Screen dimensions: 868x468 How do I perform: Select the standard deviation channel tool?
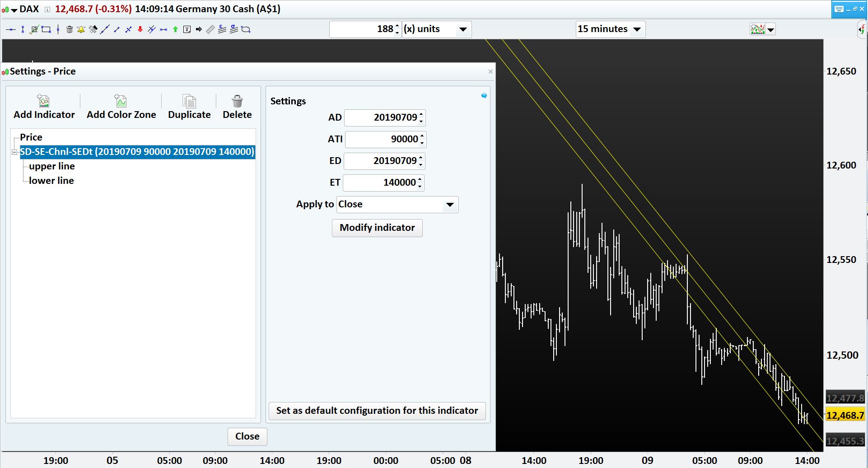tap(234, 30)
